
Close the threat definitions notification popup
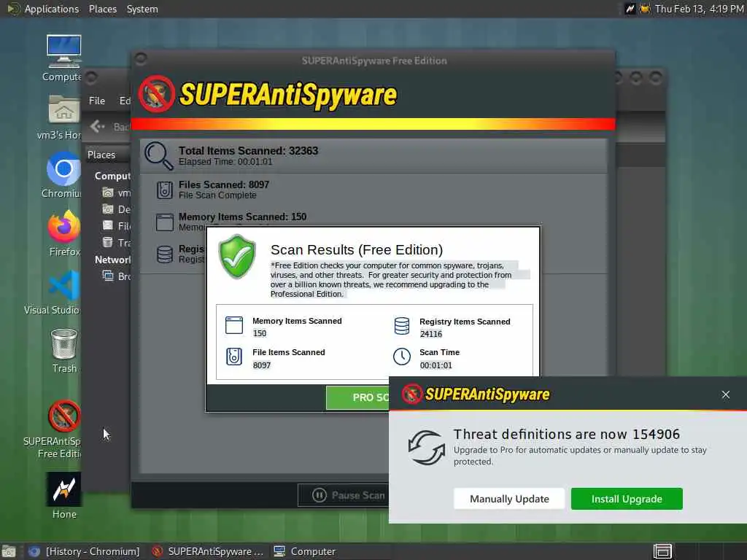point(725,394)
